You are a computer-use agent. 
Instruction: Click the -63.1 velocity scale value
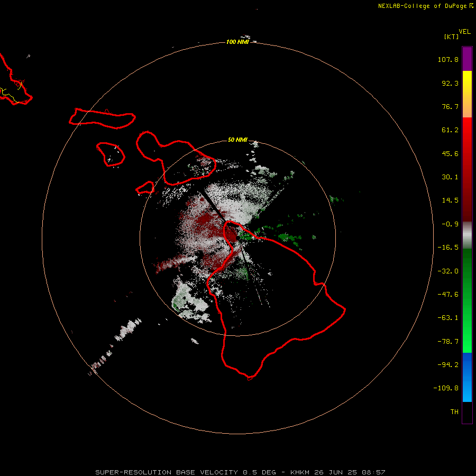(x=448, y=318)
